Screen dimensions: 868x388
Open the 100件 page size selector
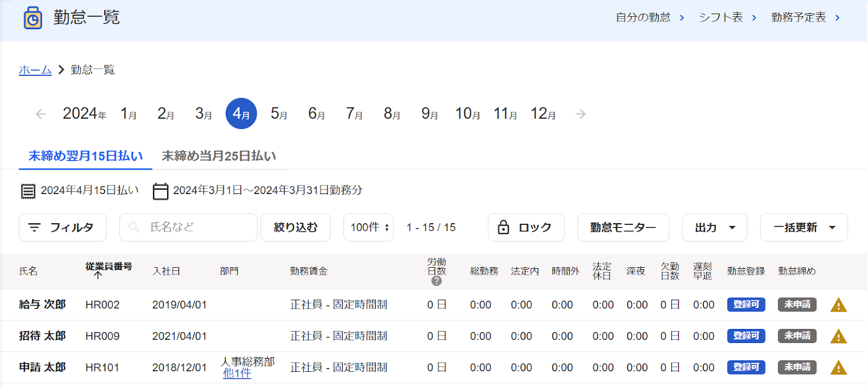pyautogui.click(x=368, y=228)
